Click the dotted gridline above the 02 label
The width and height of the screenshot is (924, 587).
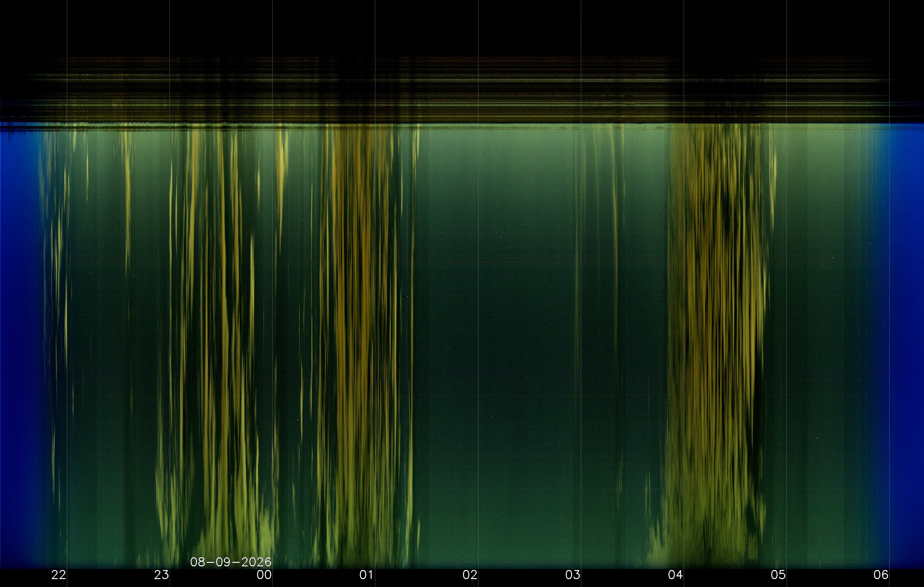coord(478,284)
